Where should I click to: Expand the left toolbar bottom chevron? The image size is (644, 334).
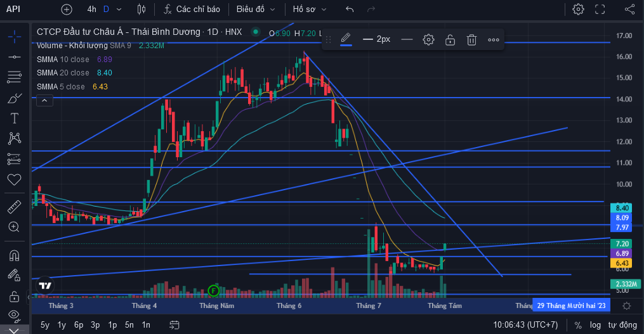point(15,330)
